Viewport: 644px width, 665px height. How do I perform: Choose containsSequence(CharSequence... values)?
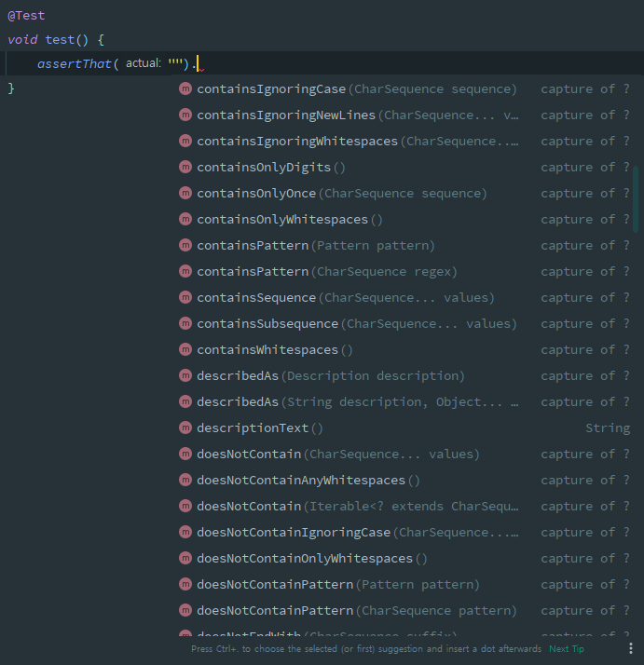click(x=404, y=298)
